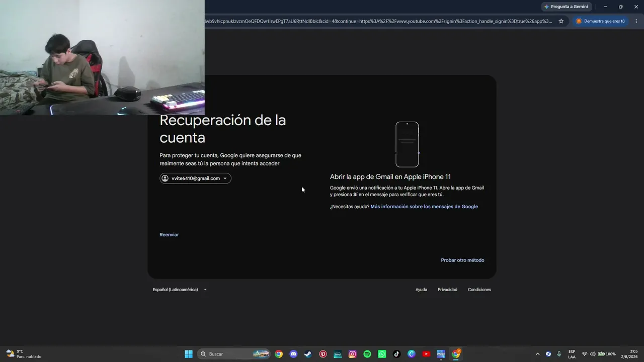The width and height of the screenshot is (644, 362).
Task: Open the weather widget showing 9°C
Action: point(24,354)
